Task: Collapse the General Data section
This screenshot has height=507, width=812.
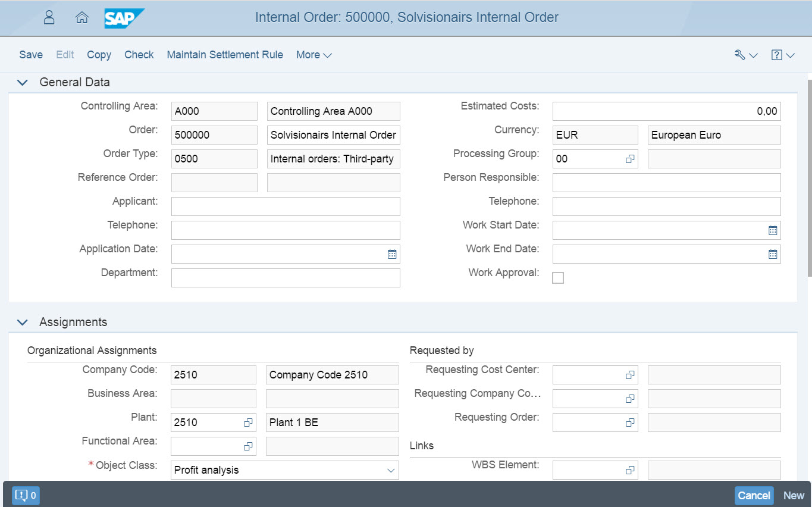Action: [x=23, y=83]
